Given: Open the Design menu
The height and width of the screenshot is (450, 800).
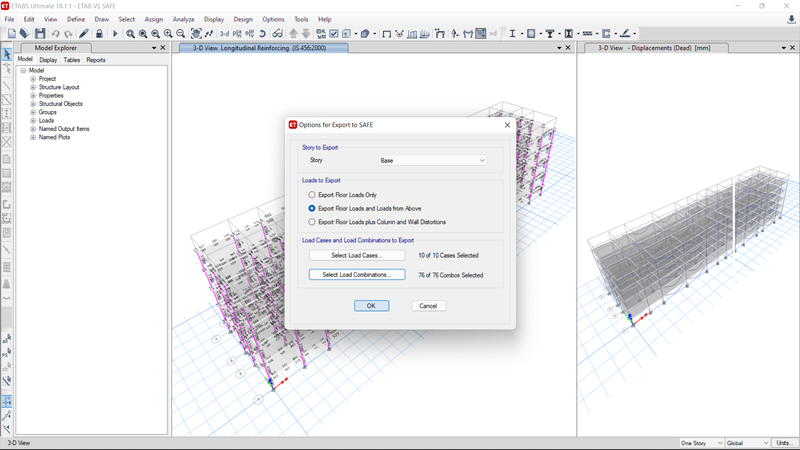Looking at the screenshot, I should coord(243,19).
